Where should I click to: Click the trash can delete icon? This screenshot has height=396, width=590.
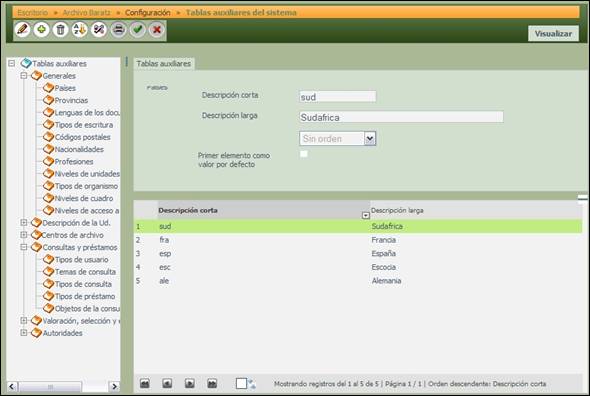click(x=60, y=29)
